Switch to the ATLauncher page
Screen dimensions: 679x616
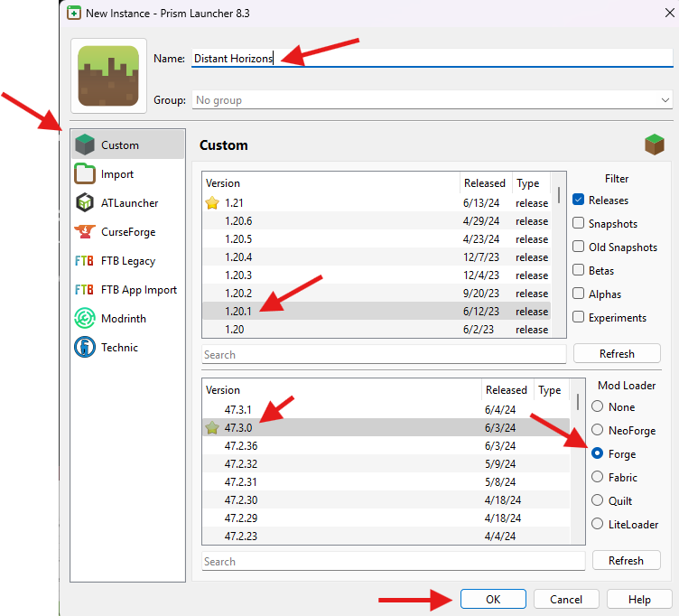(x=127, y=202)
